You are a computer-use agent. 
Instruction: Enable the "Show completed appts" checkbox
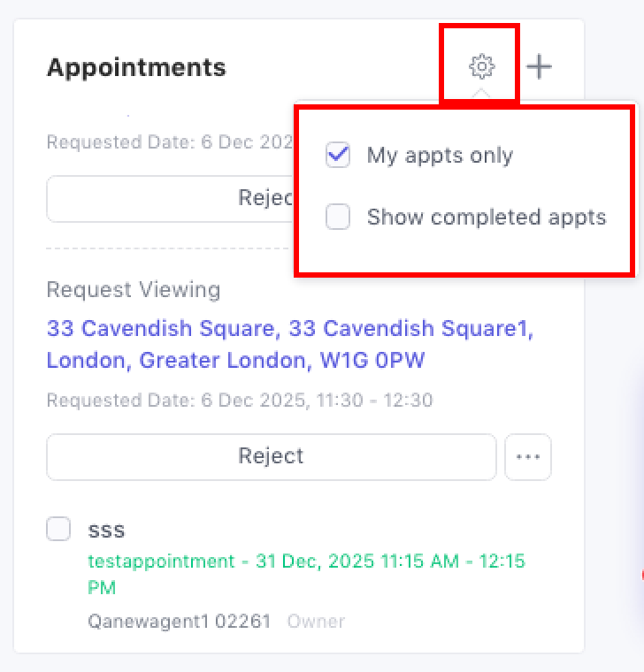click(338, 217)
